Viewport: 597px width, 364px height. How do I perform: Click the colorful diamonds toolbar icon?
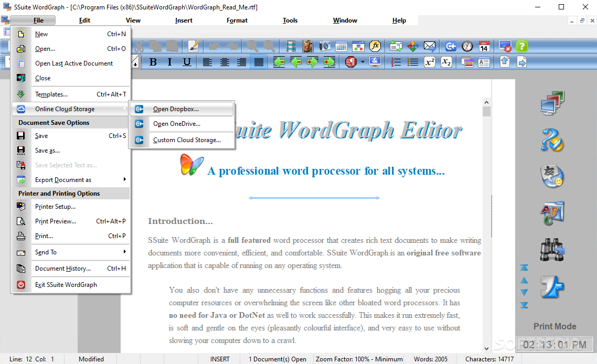(413, 47)
